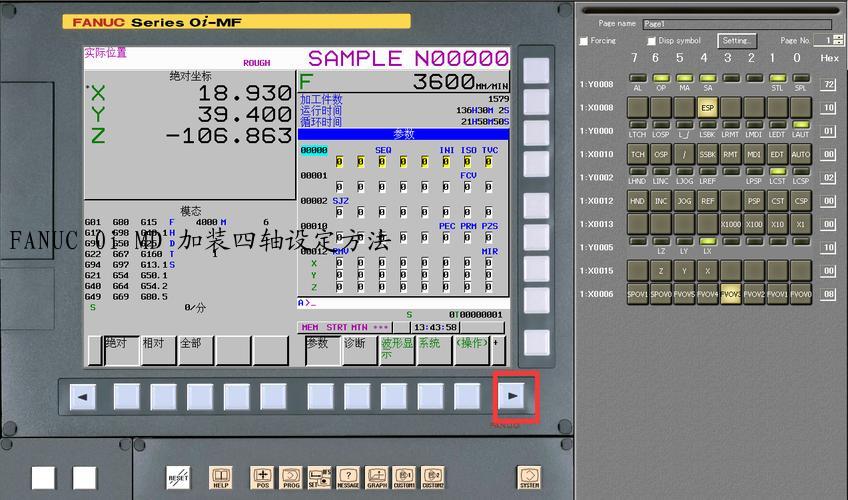Toggle the JOG mode button
This screenshot has height=500, width=848.
tap(684, 201)
